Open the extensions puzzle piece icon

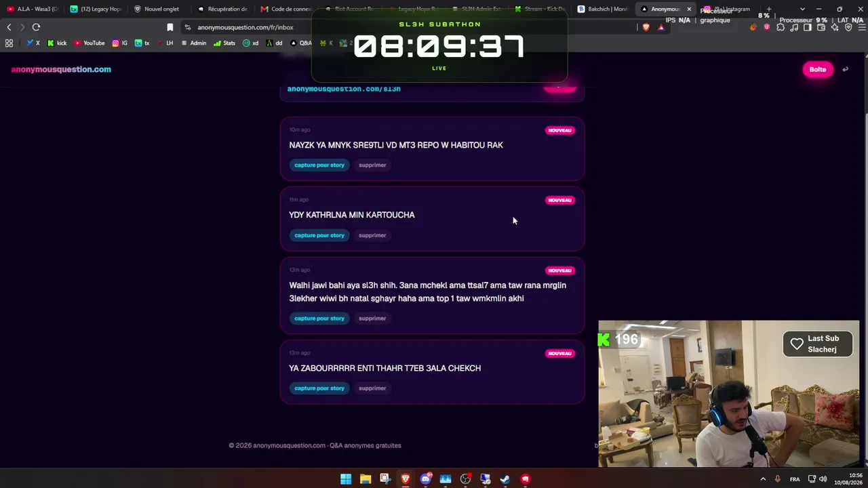(781, 27)
